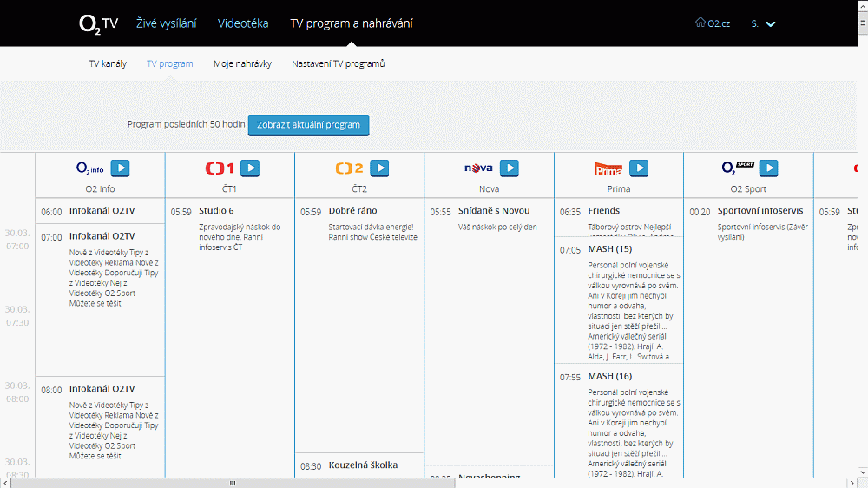Open Živé vysílání section

[166, 23]
